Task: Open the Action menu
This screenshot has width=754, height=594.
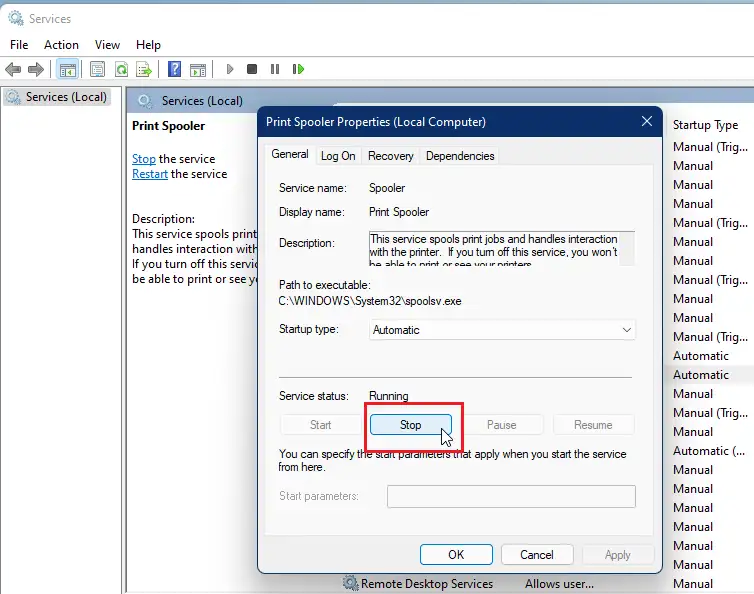Action: pyautogui.click(x=61, y=45)
